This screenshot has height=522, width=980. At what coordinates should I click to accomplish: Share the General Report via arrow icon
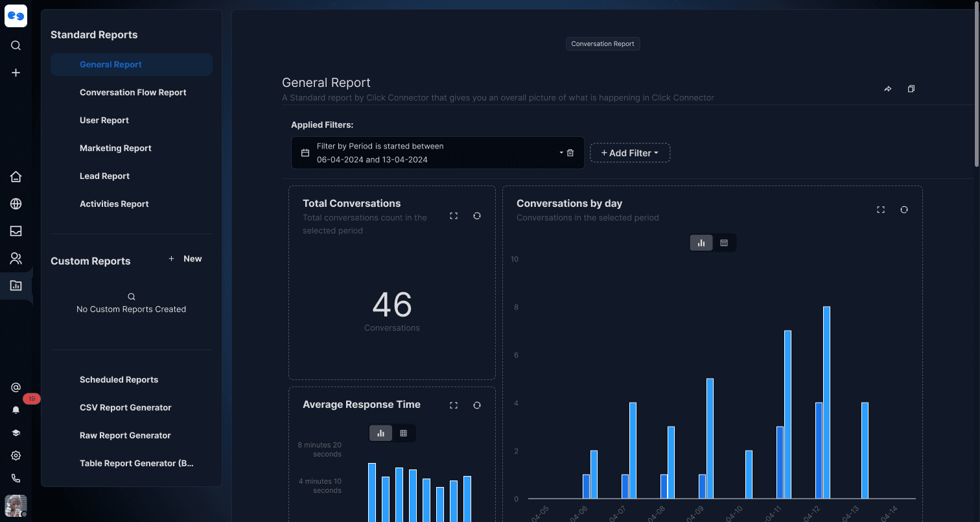888,89
